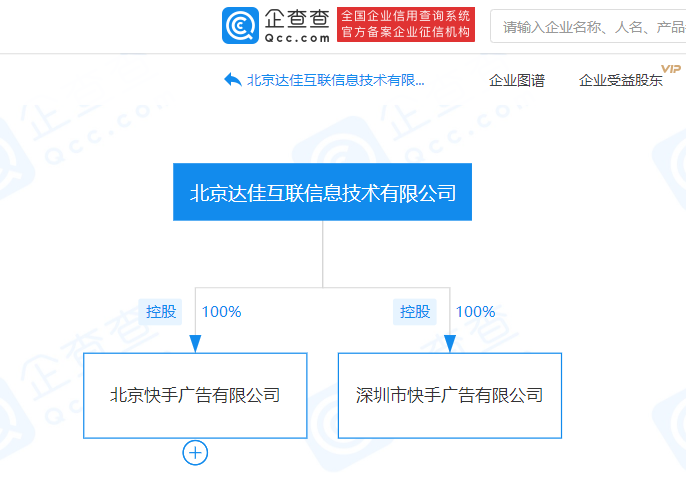Click the 控股 tag for 北京快手广告
Screen dimensions: 686x500
click(160, 312)
